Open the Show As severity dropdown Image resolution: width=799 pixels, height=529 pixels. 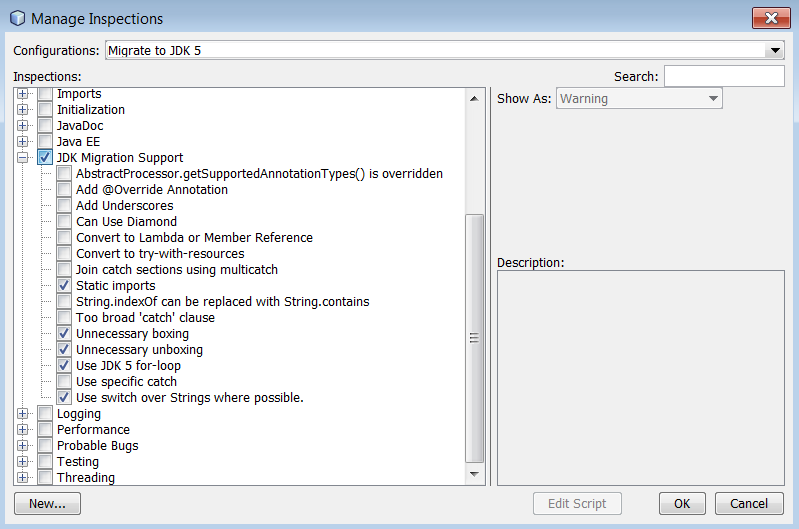point(712,99)
